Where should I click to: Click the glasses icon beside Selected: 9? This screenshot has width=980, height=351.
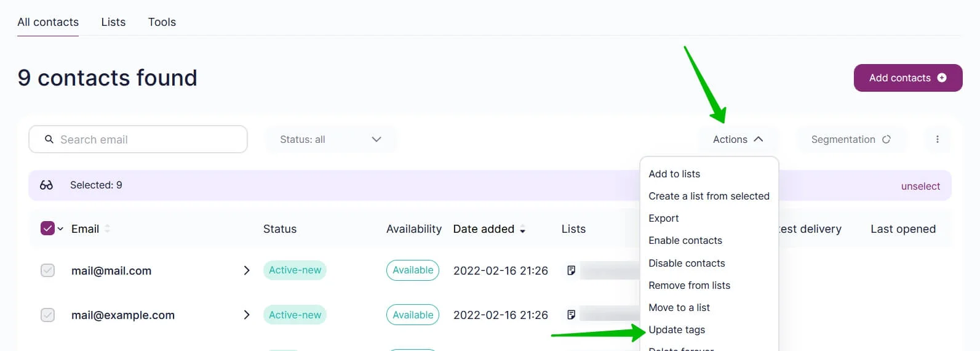coord(46,185)
